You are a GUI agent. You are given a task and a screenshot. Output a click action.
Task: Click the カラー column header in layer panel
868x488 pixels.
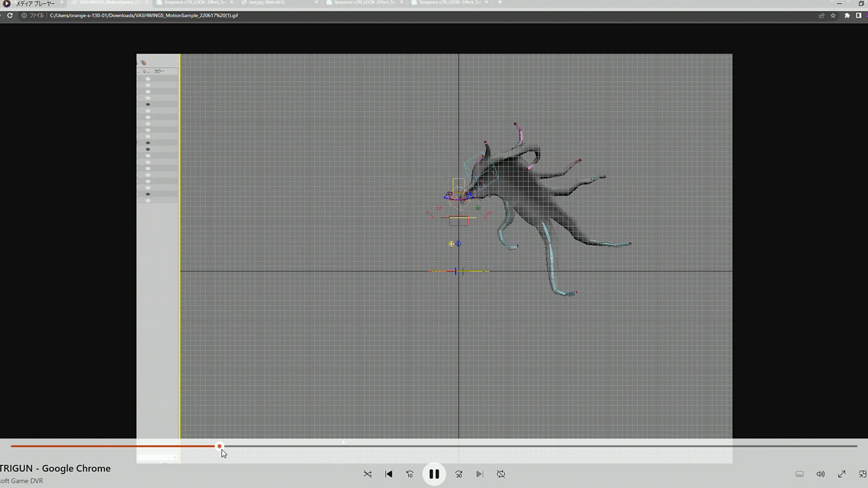[159, 71]
